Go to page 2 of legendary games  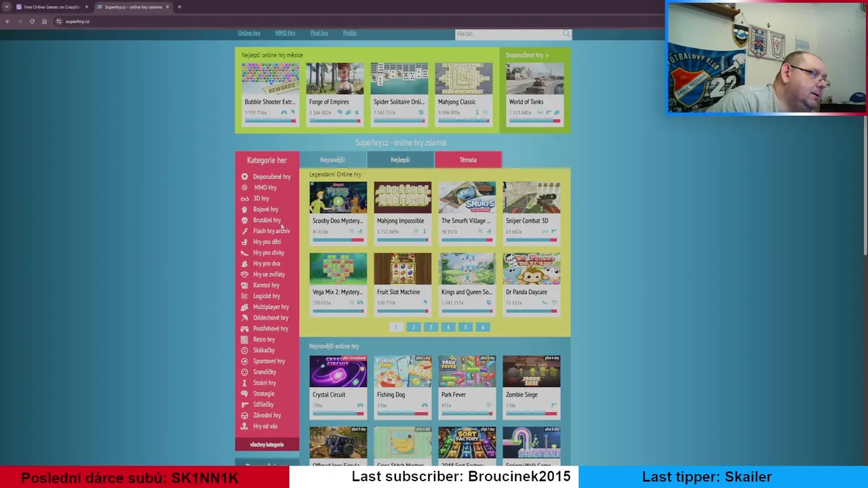[413, 327]
